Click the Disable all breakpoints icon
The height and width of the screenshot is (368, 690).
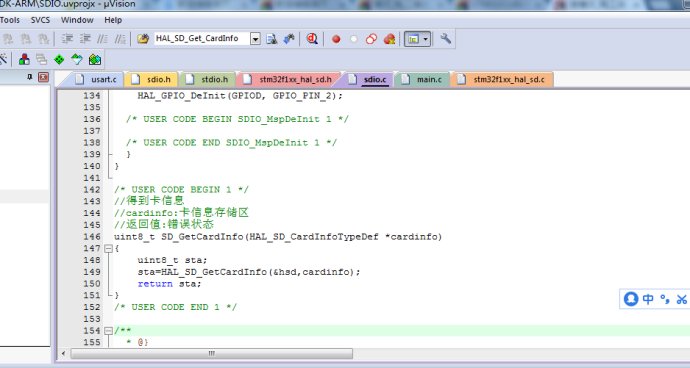pyautogui.click(x=371, y=39)
